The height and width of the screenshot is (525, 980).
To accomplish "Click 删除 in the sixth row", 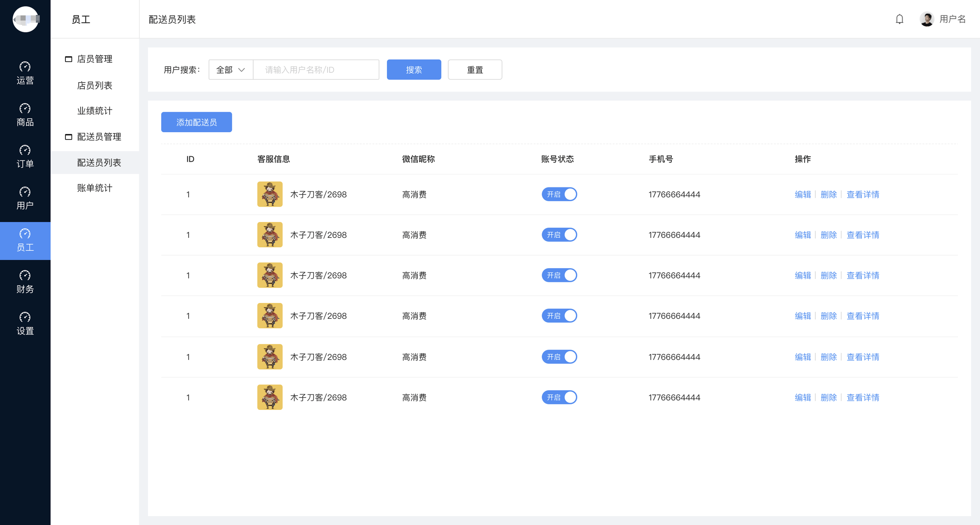I will pyautogui.click(x=829, y=397).
